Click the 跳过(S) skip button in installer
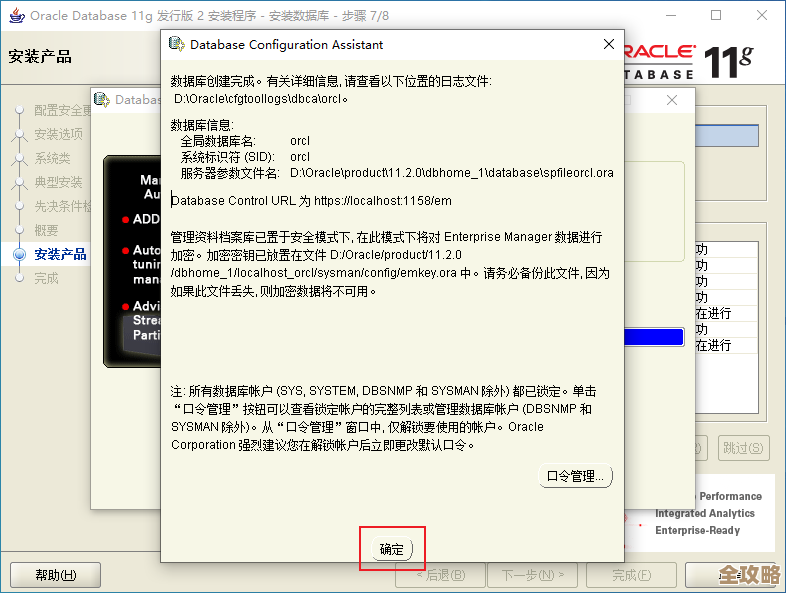 743,448
